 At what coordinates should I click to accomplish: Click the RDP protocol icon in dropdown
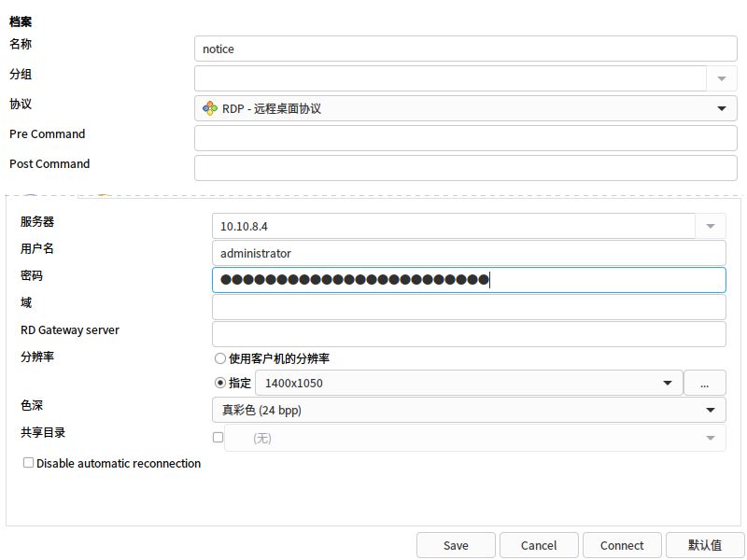click(x=209, y=108)
